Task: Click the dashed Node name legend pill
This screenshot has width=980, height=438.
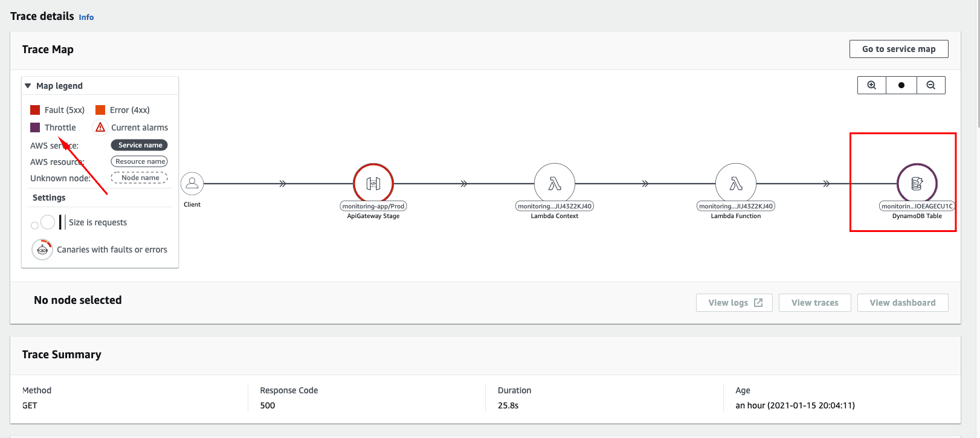Action: [140, 178]
